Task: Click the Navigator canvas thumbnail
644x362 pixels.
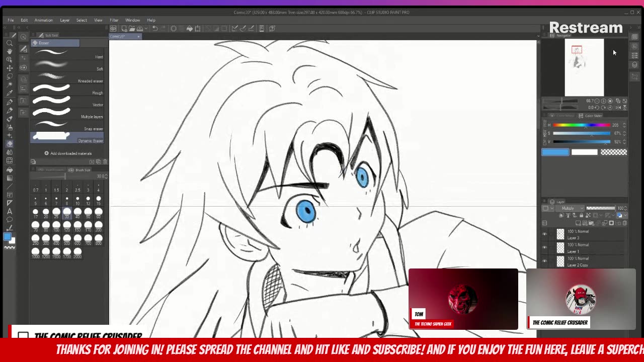Action: (x=584, y=68)
